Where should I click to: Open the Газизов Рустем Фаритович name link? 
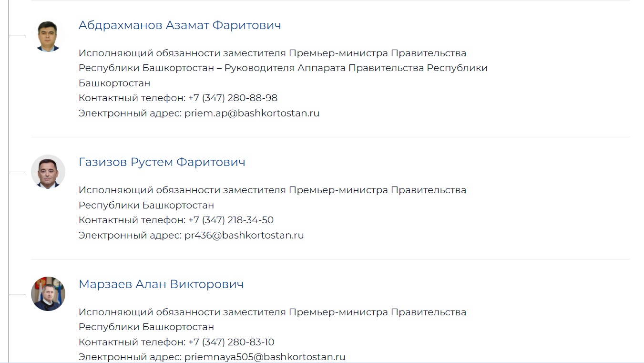click(162, 162)
